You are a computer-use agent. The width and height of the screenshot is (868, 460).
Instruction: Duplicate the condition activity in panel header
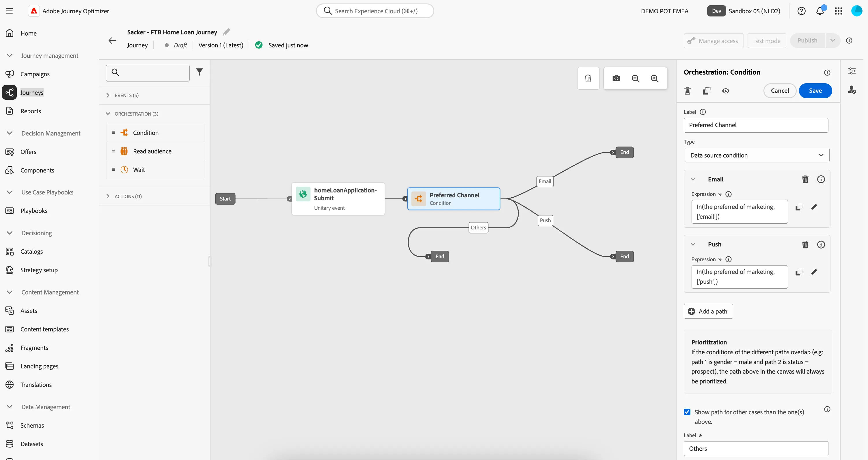[707, 91]
